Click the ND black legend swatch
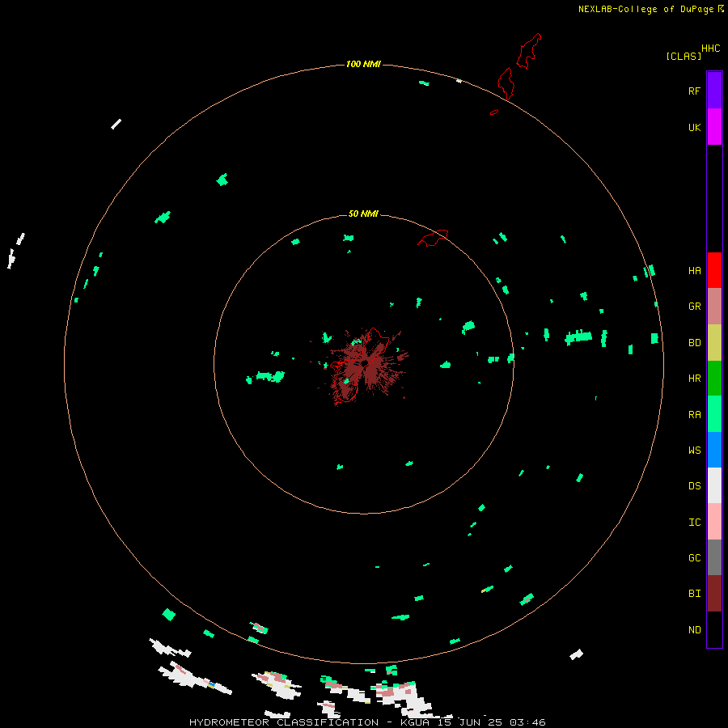This screenshot has height=728, width=728. pos(714,629)
